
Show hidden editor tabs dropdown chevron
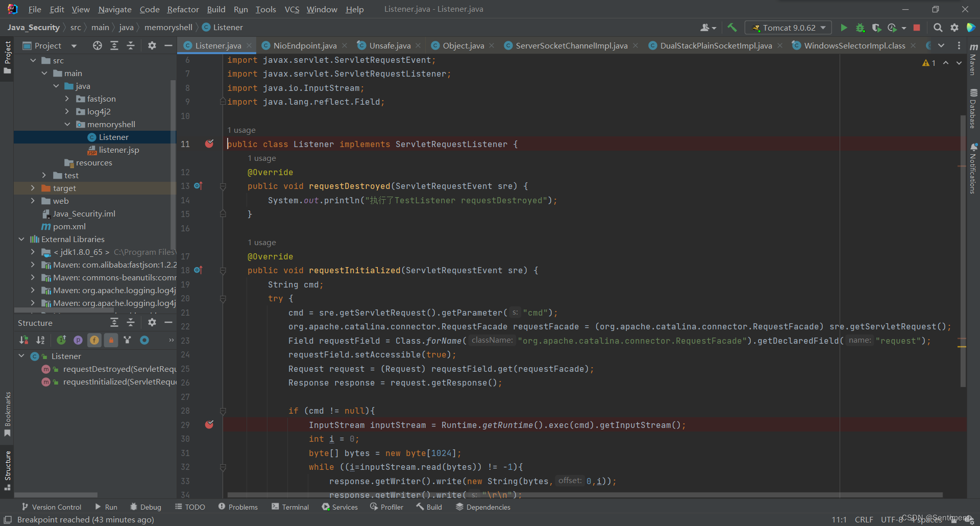tap(941, 45)
